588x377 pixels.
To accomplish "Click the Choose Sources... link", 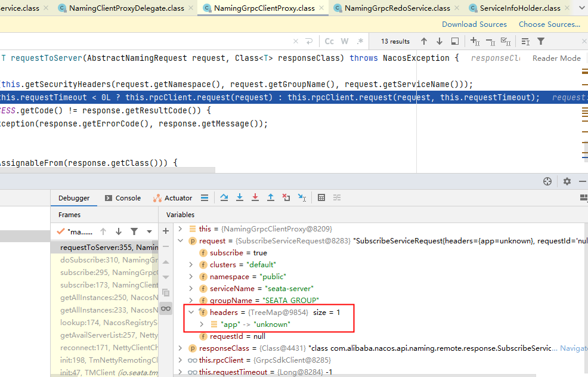I will click(549, 24).
